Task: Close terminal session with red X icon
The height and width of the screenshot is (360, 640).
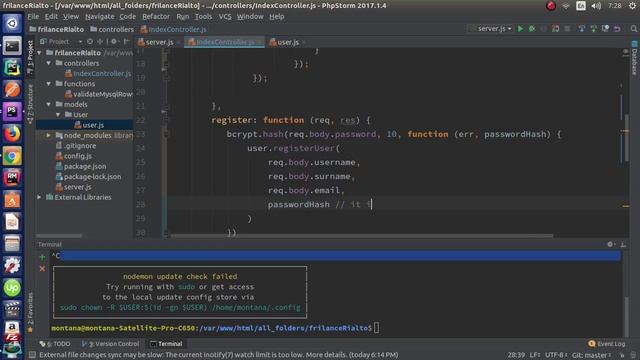Action: click(42, 269)
